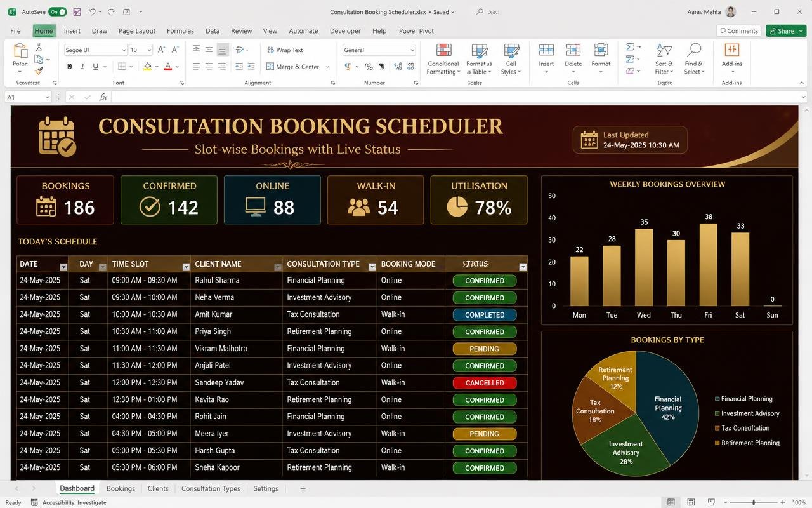
Task: Open the Conditional Formatting menu
Action: pyautogui.click(x=443, y=59)
